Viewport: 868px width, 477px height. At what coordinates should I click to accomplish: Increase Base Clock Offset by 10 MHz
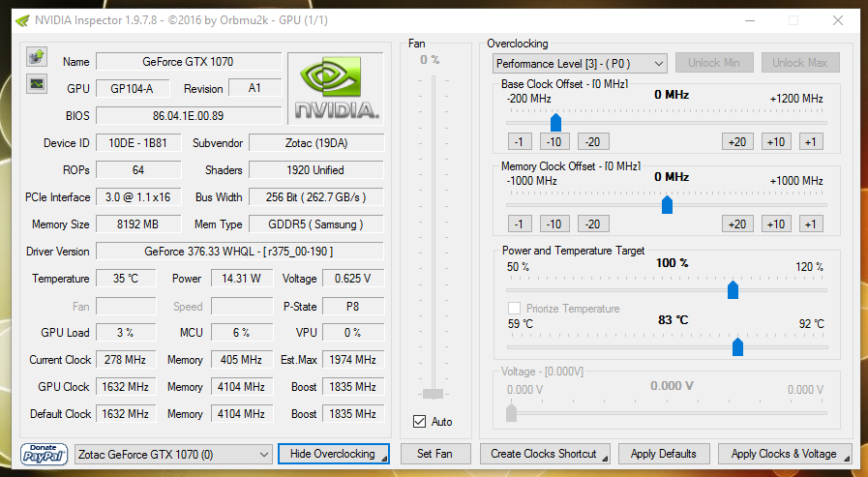[776, 141]
